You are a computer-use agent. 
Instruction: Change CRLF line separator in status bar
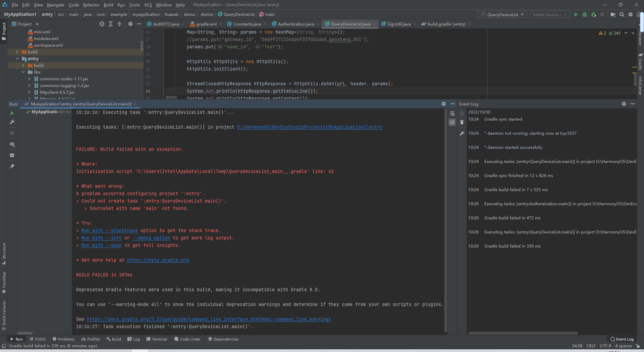click(x=591, y=346)
